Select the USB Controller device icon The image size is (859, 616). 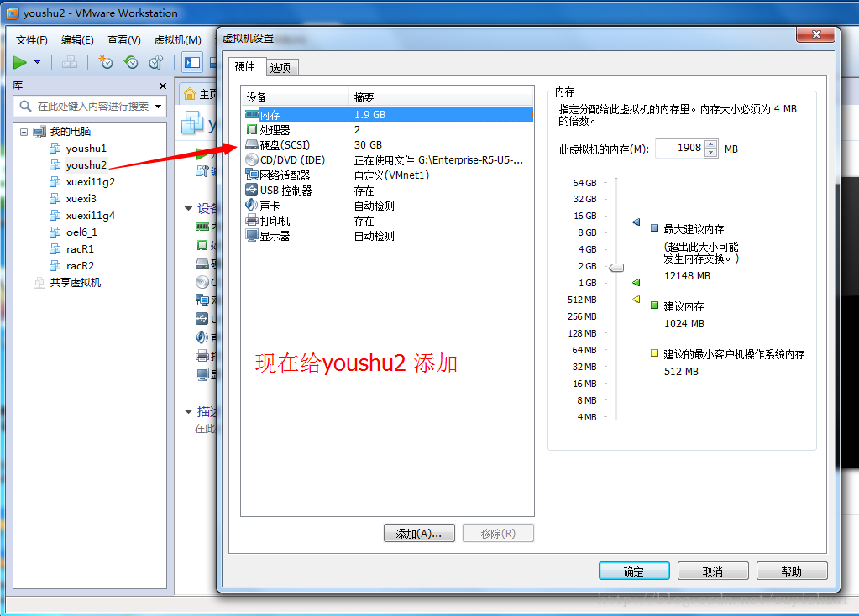point(251,190)
